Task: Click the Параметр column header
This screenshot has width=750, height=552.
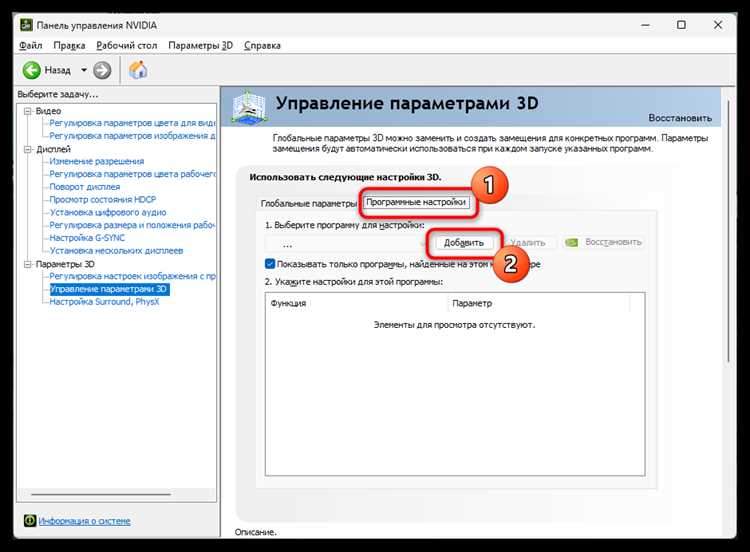Action: coord(539,303)
